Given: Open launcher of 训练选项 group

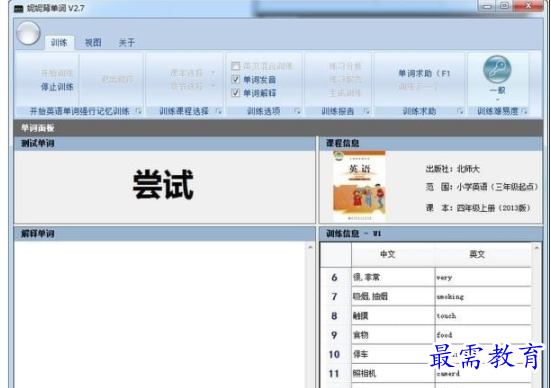Looking at the screenshot, I should (x=297, y=111).
